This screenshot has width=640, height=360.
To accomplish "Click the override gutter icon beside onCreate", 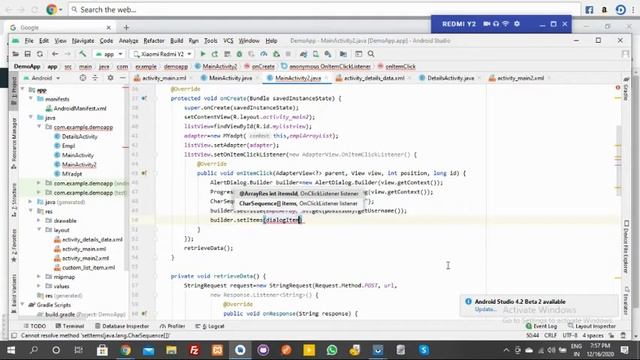I will 144,98.
